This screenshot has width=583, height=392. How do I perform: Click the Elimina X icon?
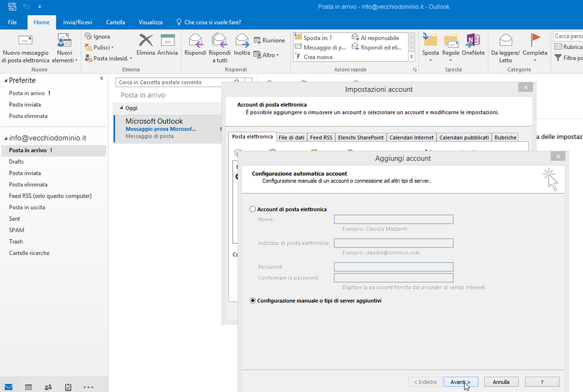pos(146,40)
